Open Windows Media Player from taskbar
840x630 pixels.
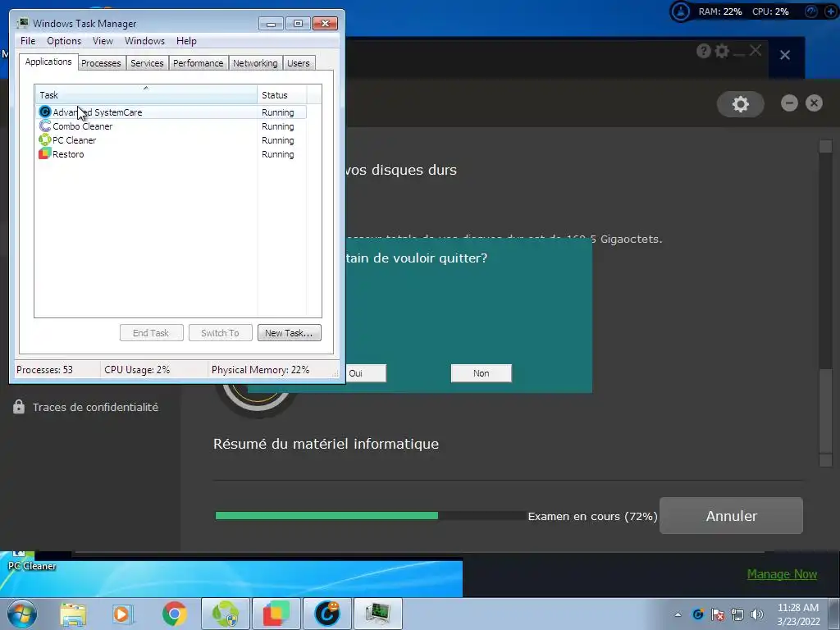(x=123, y=614)
